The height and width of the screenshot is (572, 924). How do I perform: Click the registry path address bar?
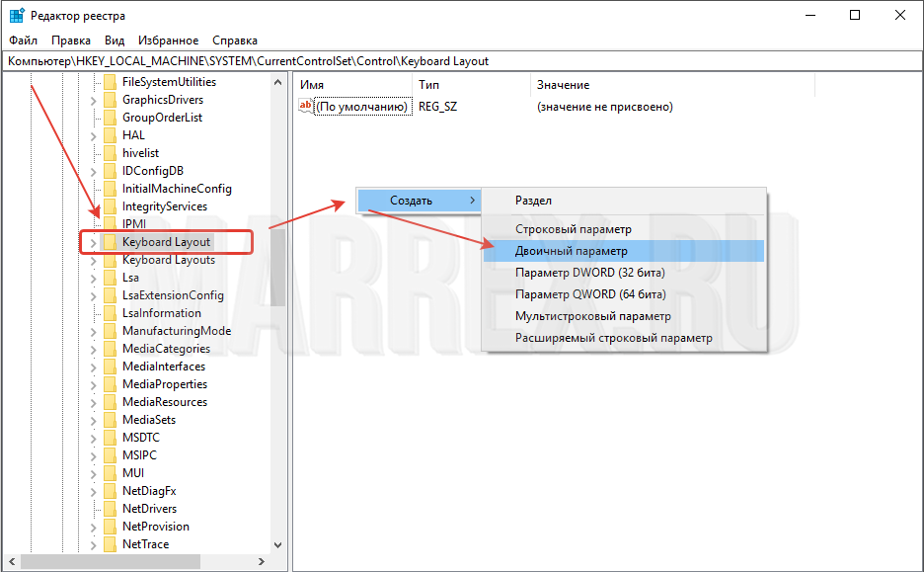tap(395, 61)
